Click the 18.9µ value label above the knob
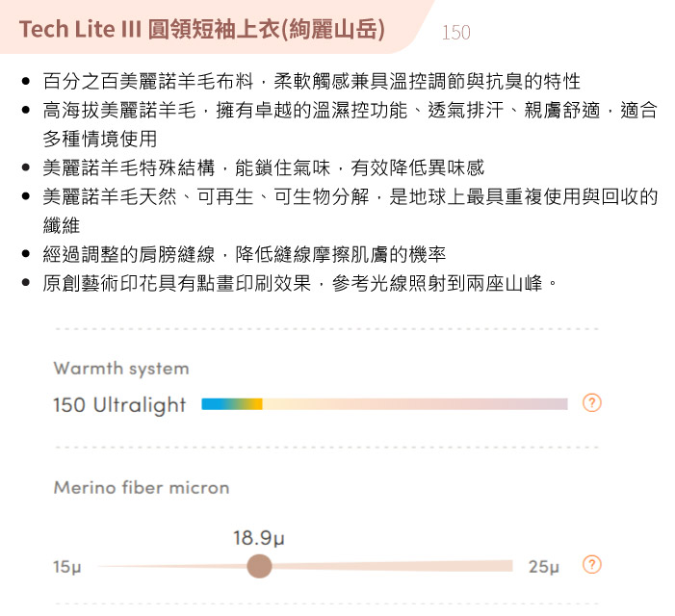The height and width of the screenshot is (616, 675). (259, 538)
